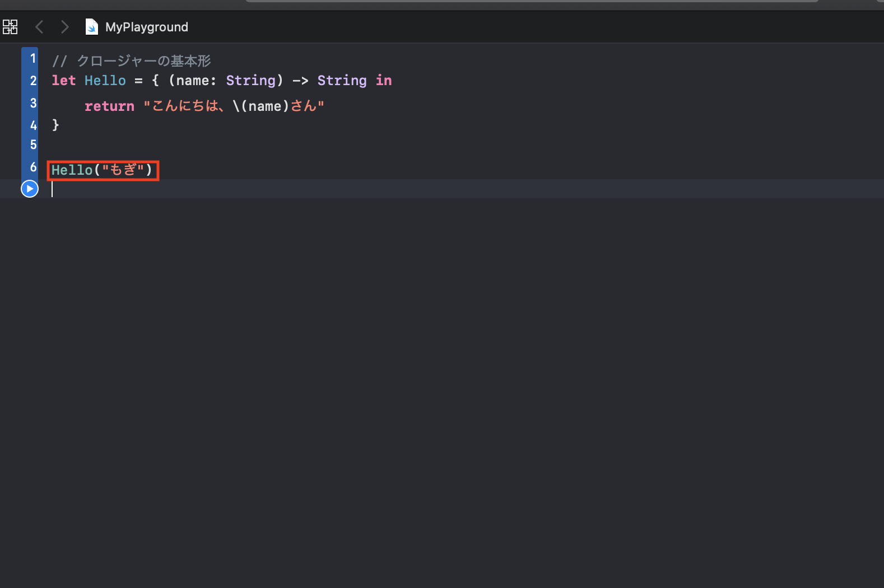Click the Hello constant name on line 2

click(105, 81)
